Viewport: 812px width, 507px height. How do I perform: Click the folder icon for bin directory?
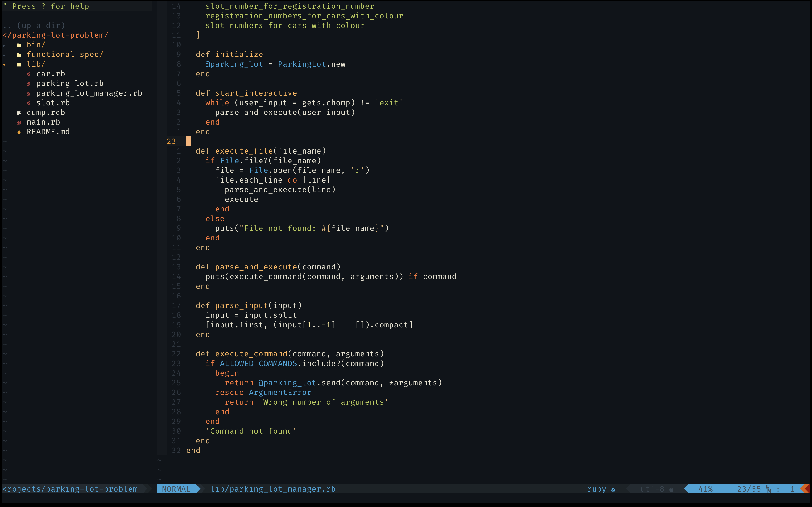point(19,45)
